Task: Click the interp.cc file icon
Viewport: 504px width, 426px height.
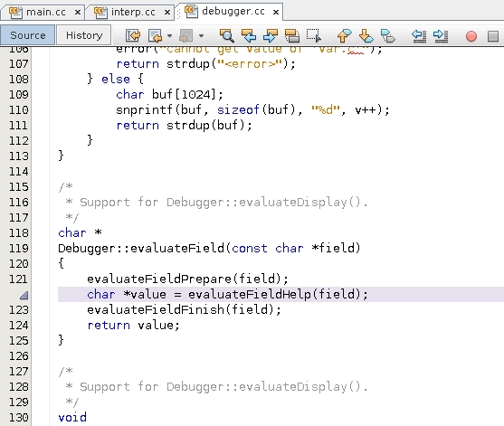Action: point(100,12)
